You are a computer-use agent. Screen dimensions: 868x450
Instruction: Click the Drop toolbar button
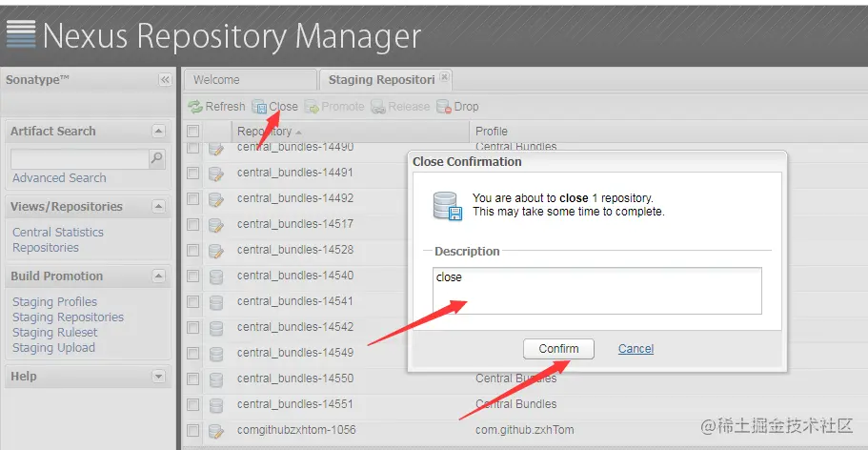point(457,107)
